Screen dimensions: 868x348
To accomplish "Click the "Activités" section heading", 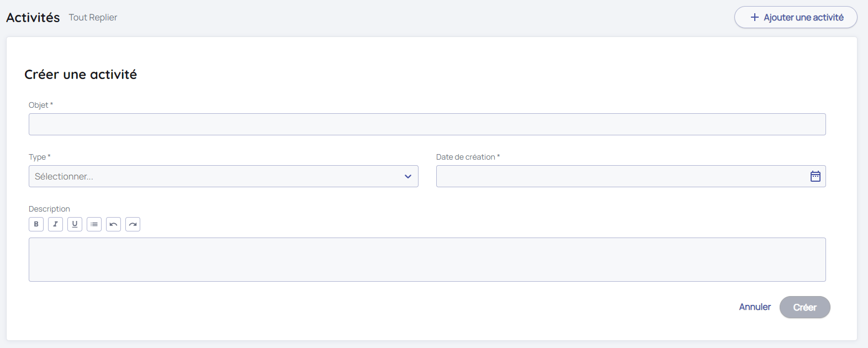I will (33, 18).
